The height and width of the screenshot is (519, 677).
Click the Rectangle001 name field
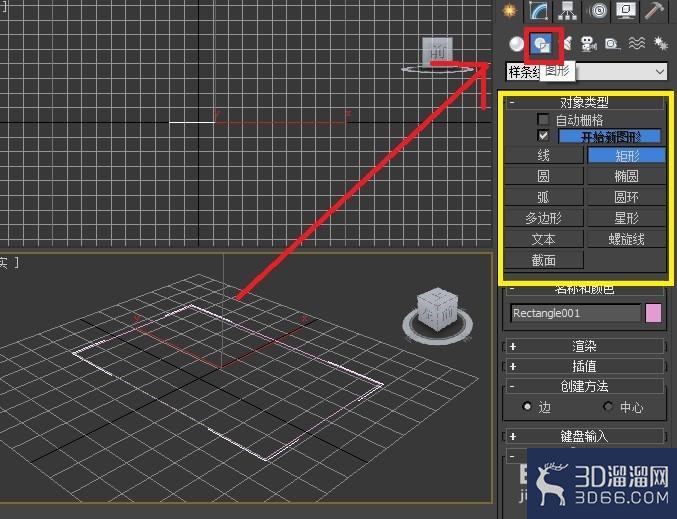[576, 313]
